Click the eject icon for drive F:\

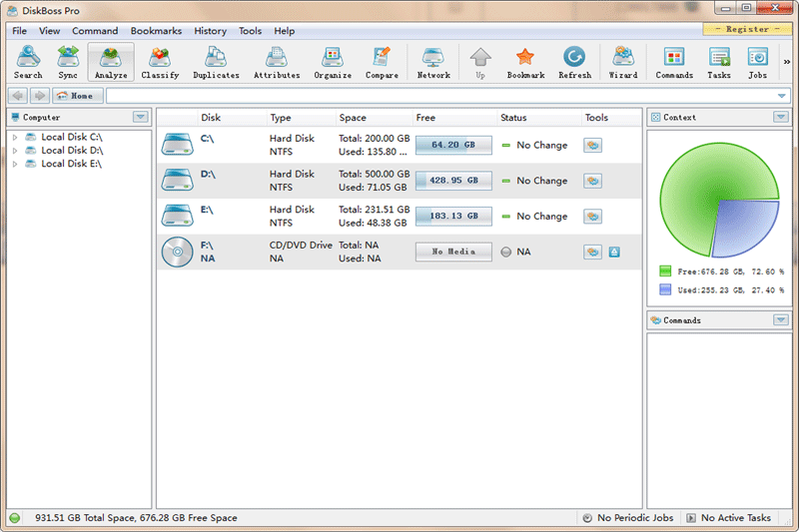pos(614,252)
